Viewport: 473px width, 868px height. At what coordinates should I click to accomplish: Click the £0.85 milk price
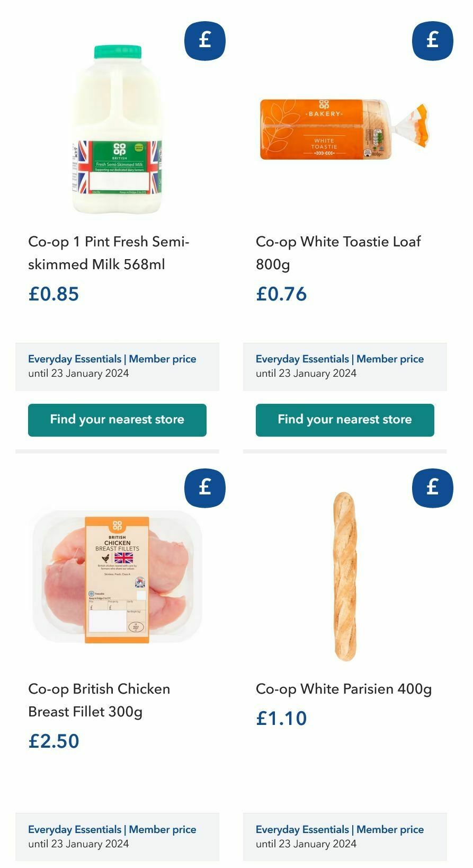click(53, 294)
